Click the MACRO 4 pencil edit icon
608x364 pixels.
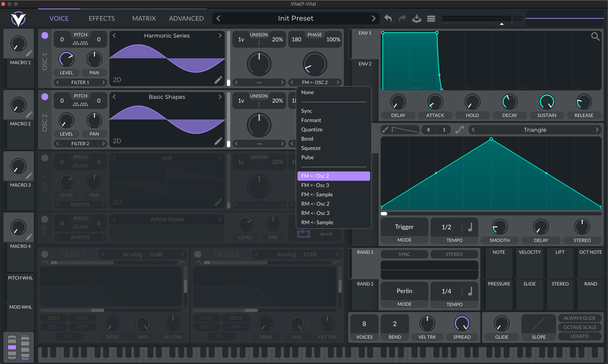29,237
